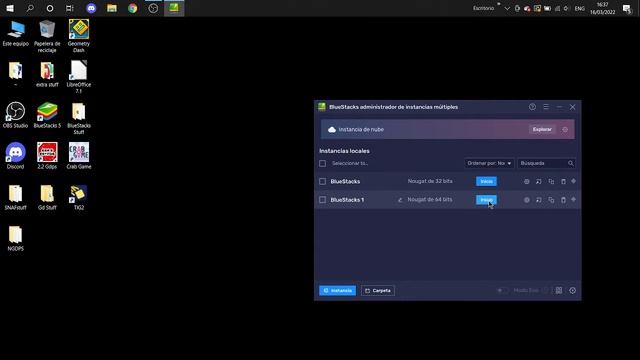The image size is (640, 360).
Task: Open settings of the BlueStacks 1 instance
Action: pyautogui.click(x=527, y=200)
